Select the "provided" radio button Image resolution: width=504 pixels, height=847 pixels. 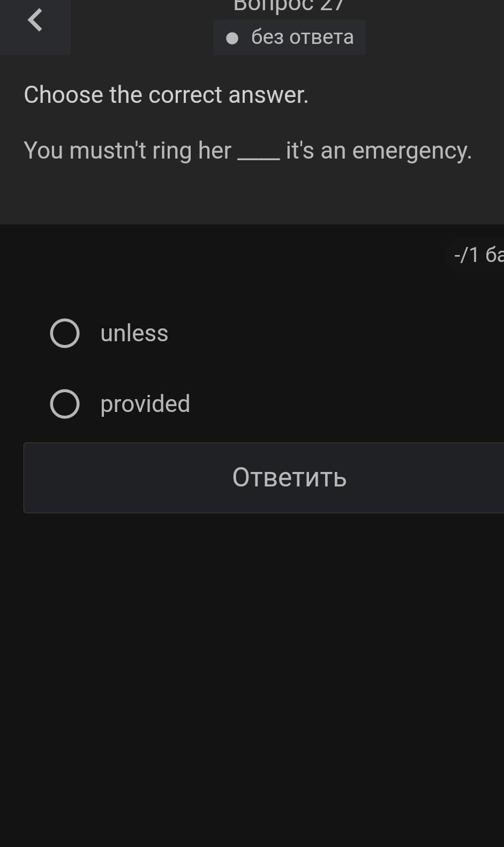tap(65, 404)
